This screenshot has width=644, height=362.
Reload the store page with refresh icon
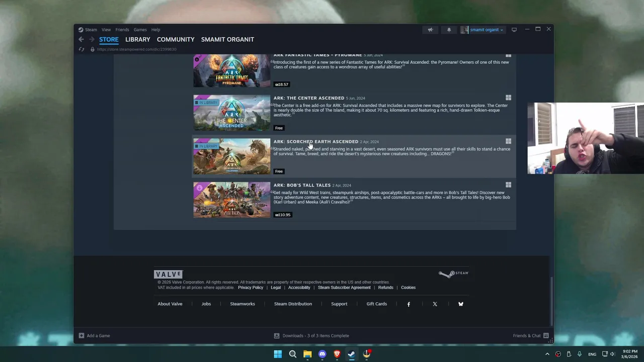pos(81,49)
